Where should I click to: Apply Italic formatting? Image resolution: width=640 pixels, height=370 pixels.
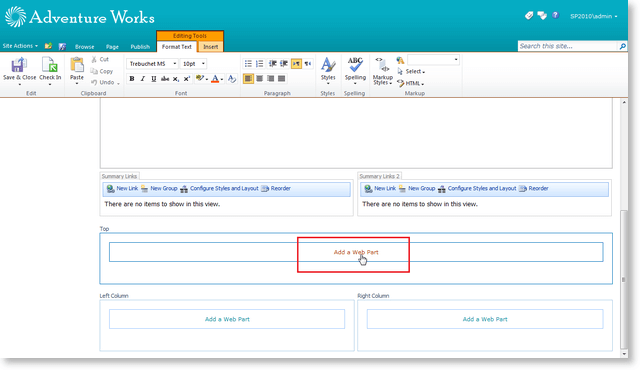coord(142,79)
